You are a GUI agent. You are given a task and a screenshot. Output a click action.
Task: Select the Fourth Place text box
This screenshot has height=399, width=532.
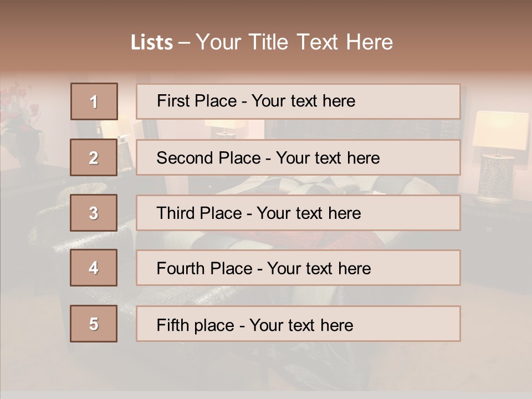click(298, 268)
